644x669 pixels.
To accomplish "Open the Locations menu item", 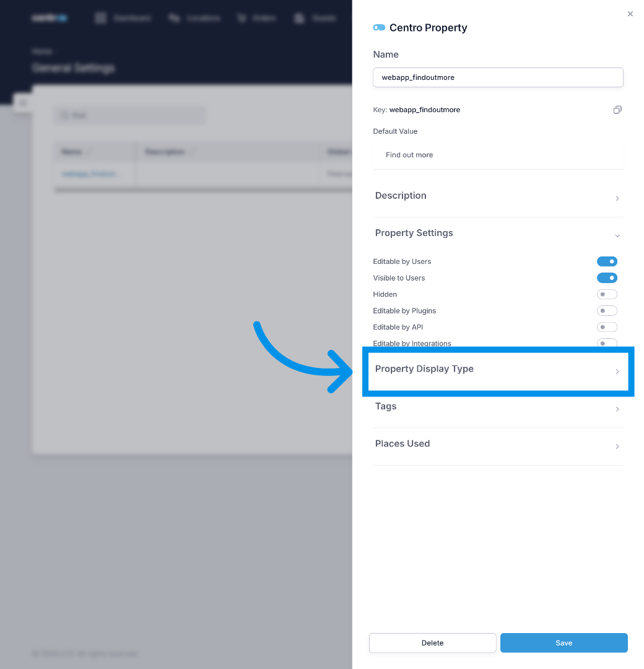I will [194, 18].
